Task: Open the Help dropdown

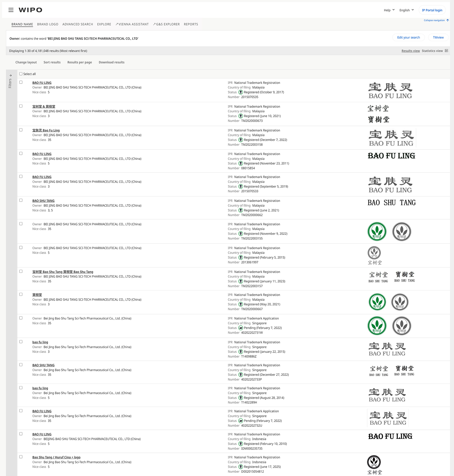Action: pos(389,10)
